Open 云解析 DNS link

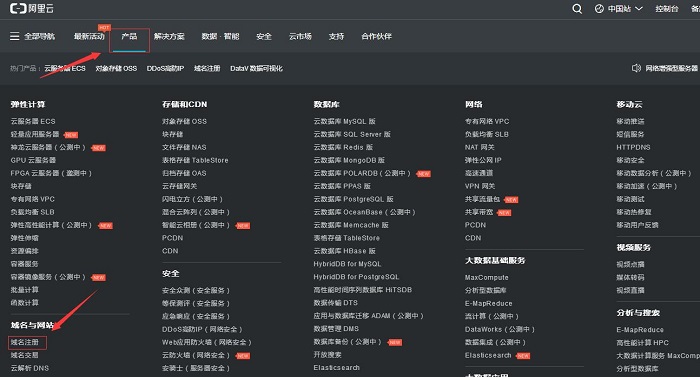[x=29, y=368]
